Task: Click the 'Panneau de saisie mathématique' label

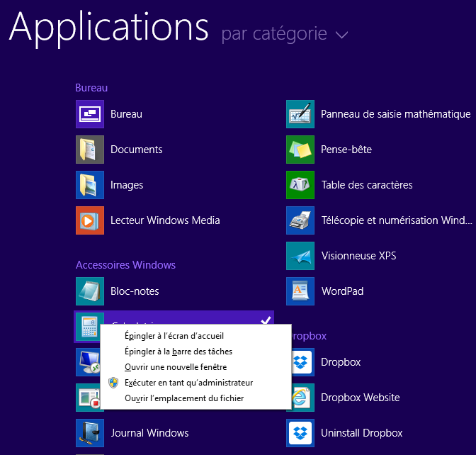Action: coord(396,114)
